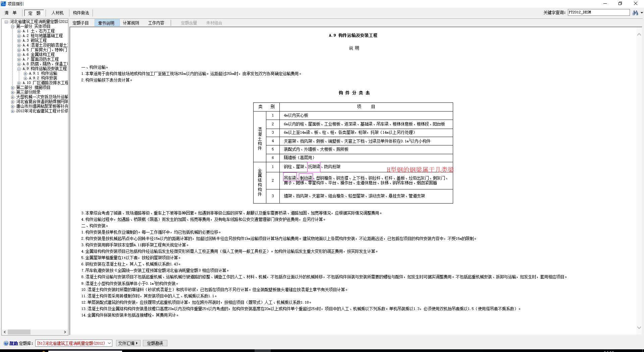The height and width of the screenshot is (352, 644).
Task: Expand the A.6 金属结构工程 node
Action: click(19, 55)
